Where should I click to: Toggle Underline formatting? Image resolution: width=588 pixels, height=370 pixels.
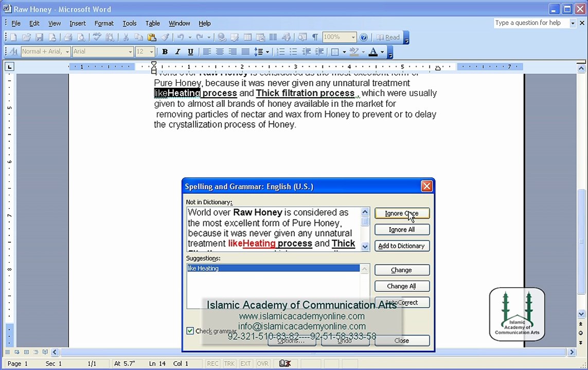(190, 52)
